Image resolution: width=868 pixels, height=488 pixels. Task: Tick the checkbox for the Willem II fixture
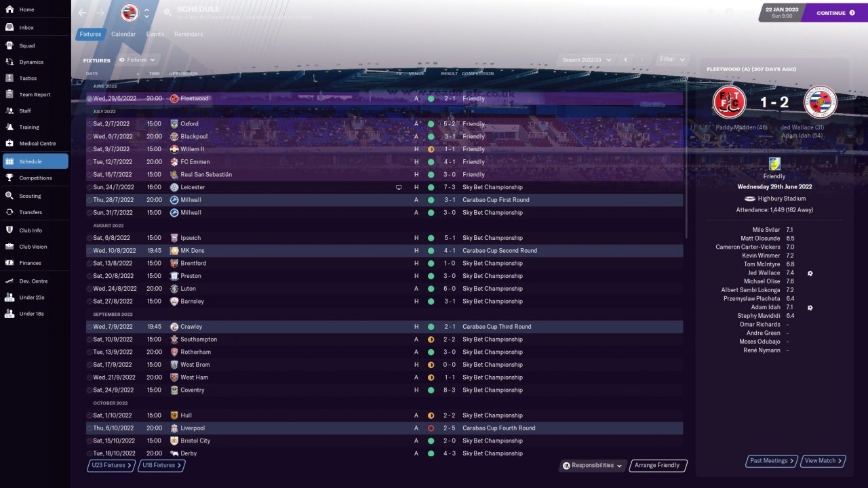pyautogui.click(x=90, y=150)
